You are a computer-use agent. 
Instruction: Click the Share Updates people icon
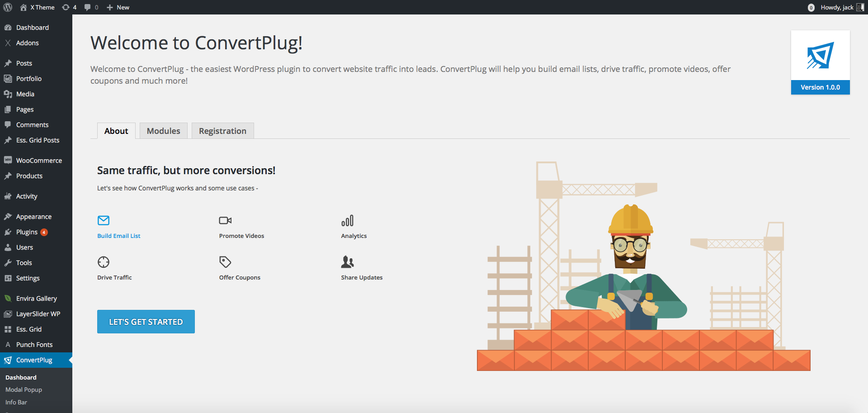pos(347,262)
